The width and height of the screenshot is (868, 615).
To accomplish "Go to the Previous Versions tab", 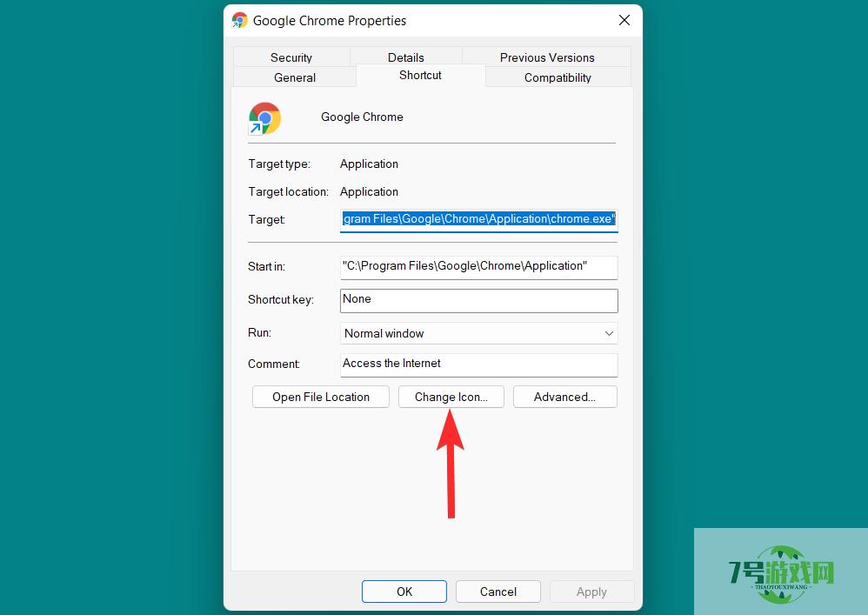I will click(x=547, y=57).
